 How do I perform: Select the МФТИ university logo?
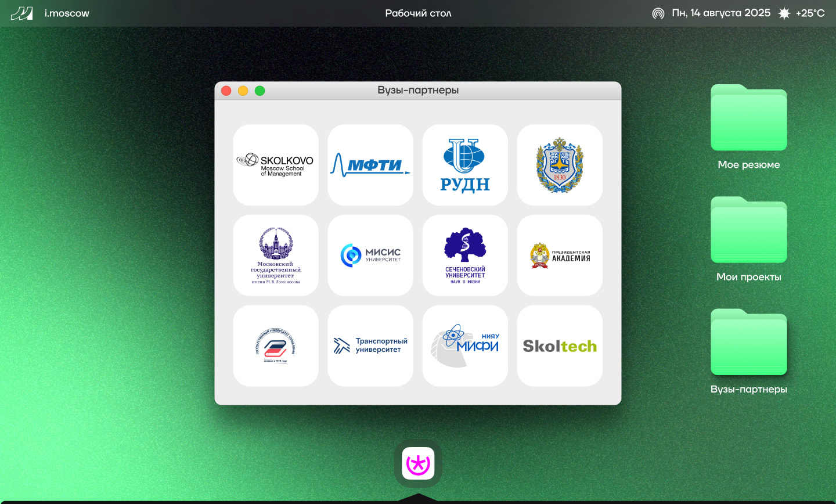pos(370,165)
